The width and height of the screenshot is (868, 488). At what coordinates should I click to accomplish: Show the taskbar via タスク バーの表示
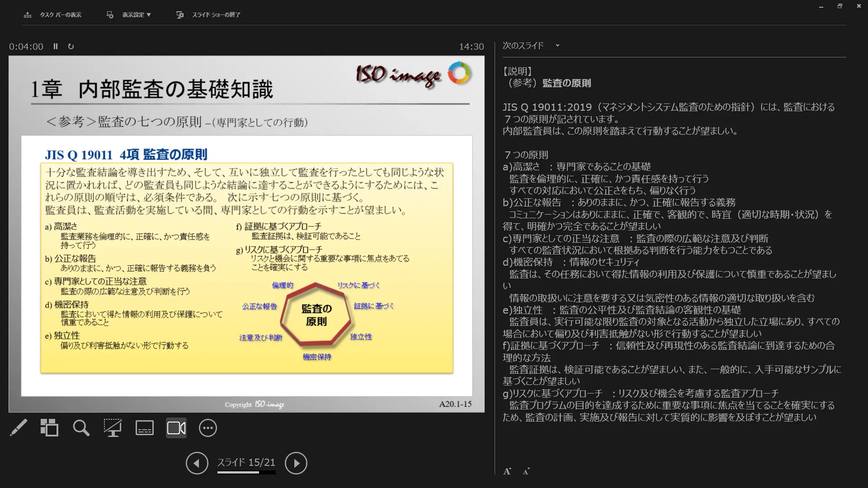pyautogui.click(x=53, y=15)
